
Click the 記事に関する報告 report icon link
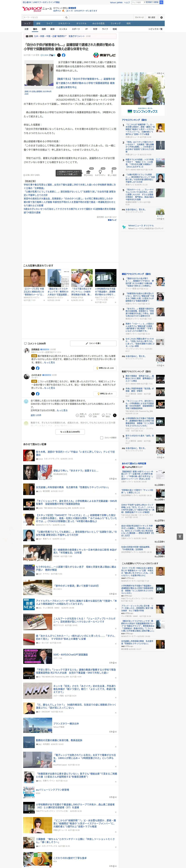(x=32, y=175)
